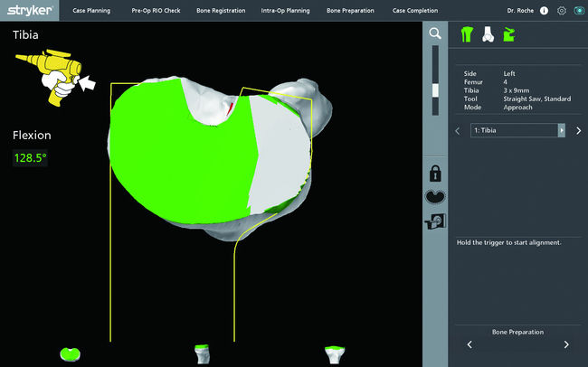The height and width of the screenshot is (367, 588).
Task: Click the camera tracking status icon
Action: pyautogui.click(x=579, y=11)
